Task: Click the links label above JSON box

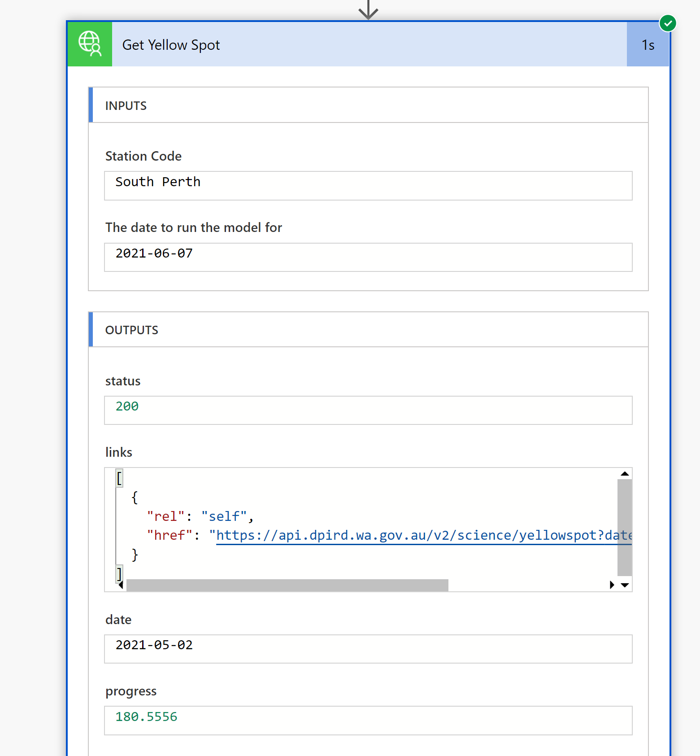Action: [x=119, y=452]
